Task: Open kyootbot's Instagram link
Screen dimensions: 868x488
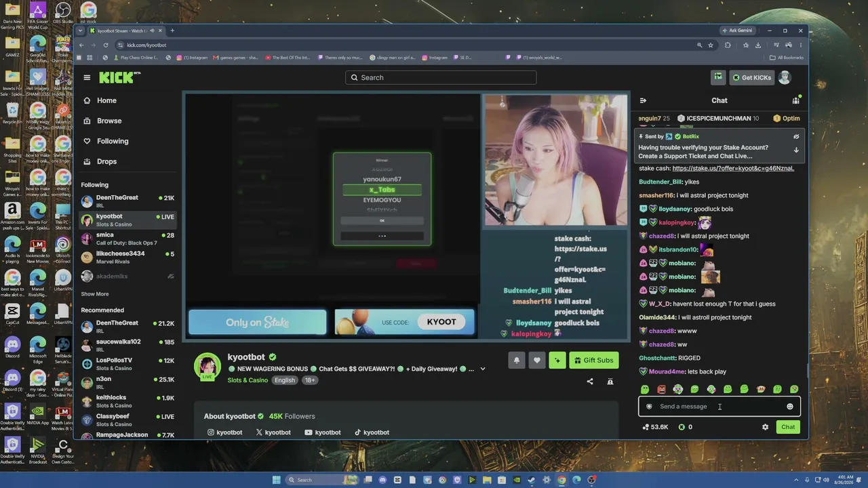Action: [224, 432]
